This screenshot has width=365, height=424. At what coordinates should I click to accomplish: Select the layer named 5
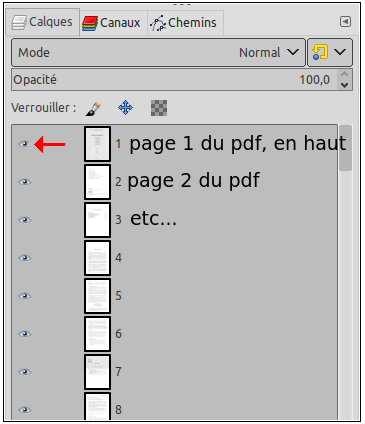[174, 296]
